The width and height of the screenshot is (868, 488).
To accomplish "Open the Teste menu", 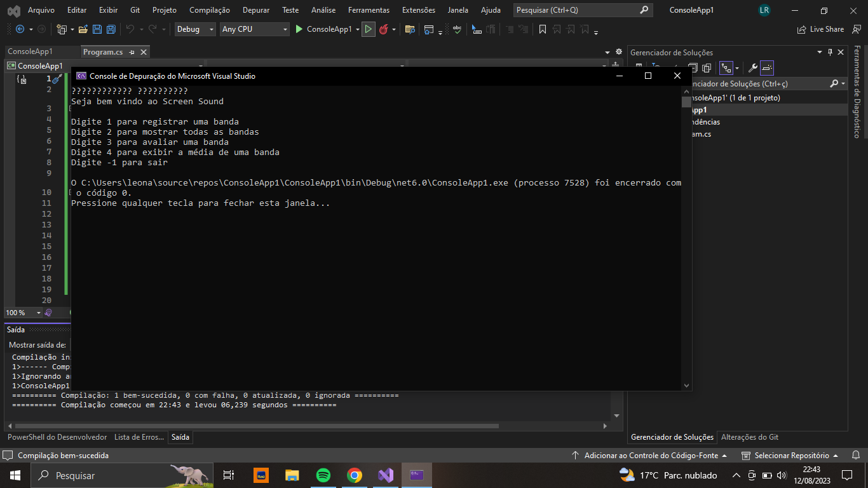I will [x=290, y=10].
